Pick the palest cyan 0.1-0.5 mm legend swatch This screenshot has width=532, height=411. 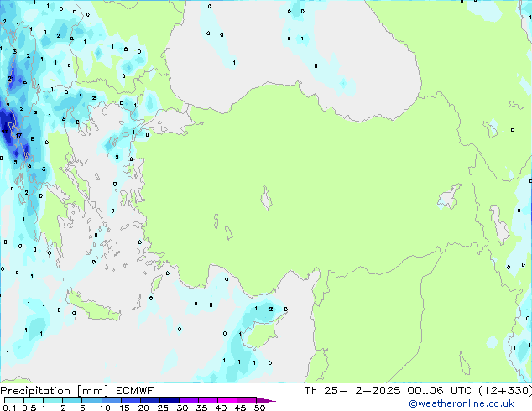click(14, 400)
